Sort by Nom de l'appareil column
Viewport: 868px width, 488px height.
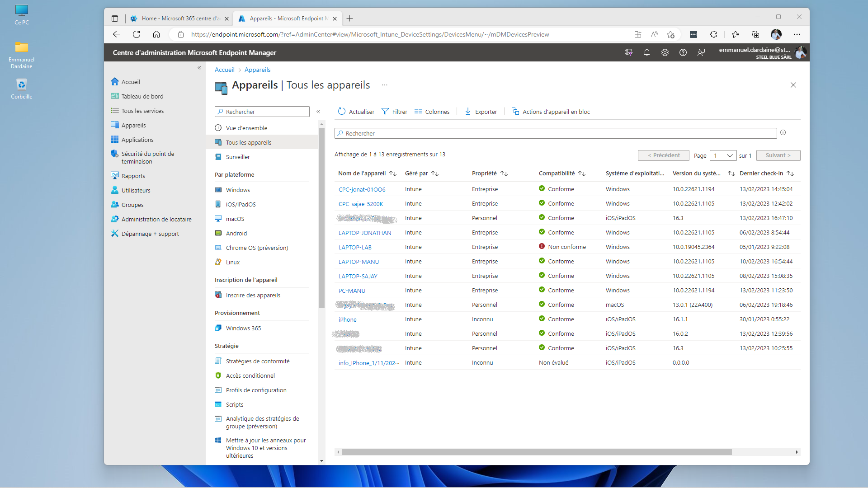(x=367, y=174)
